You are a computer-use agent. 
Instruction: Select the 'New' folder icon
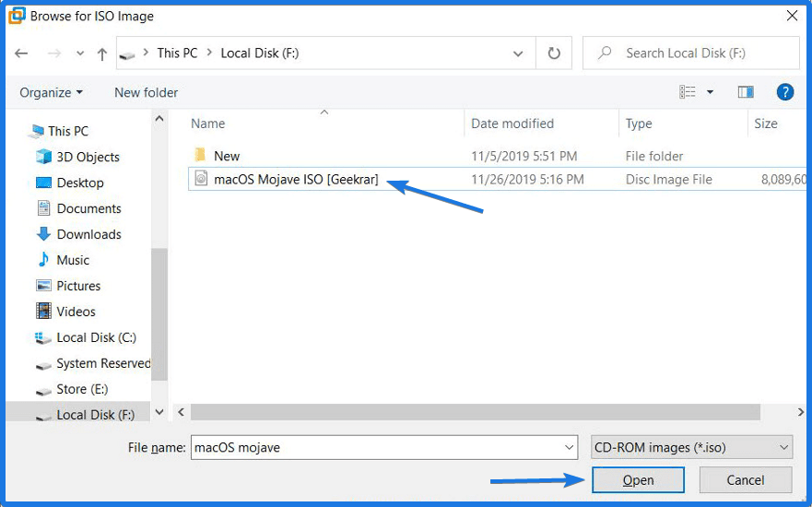[200, 155]
